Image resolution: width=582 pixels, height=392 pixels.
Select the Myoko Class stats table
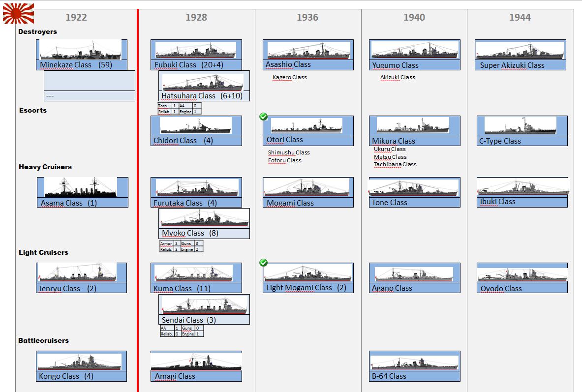(181, 246)
